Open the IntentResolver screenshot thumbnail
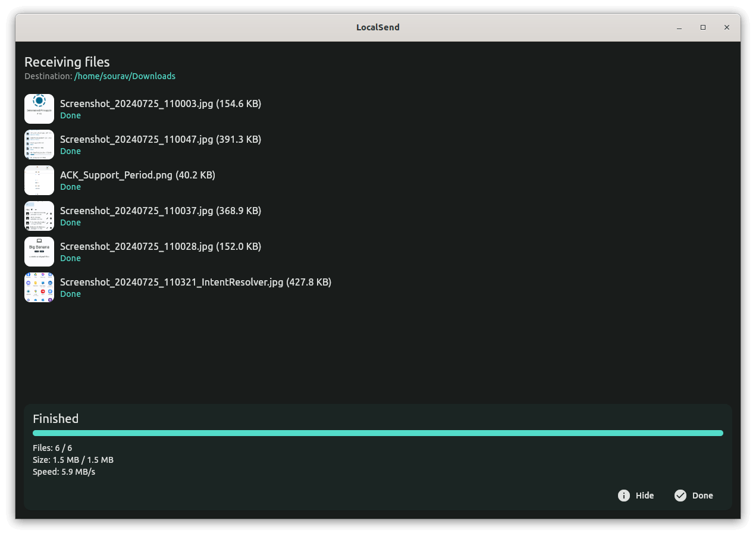Viewport: 756px width, 536px height. pyautogui.click(x=39, y=287)
